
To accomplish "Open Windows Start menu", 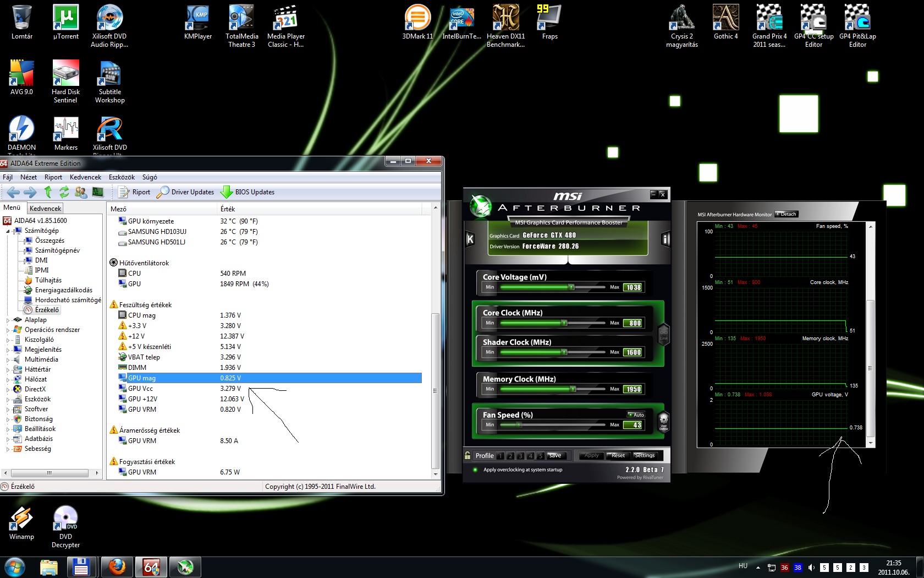I will [x=15, y=566].
